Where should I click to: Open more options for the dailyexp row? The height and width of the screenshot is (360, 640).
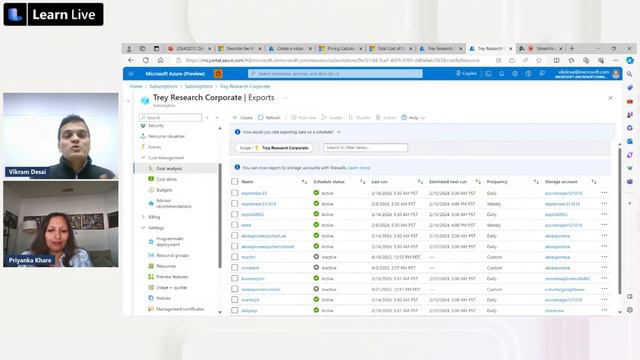(604, 310)
